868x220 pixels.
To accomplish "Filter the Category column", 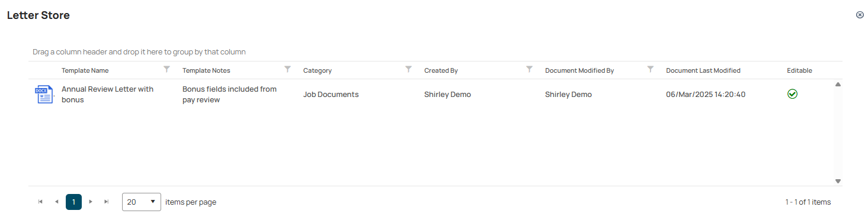I will 408,69.
